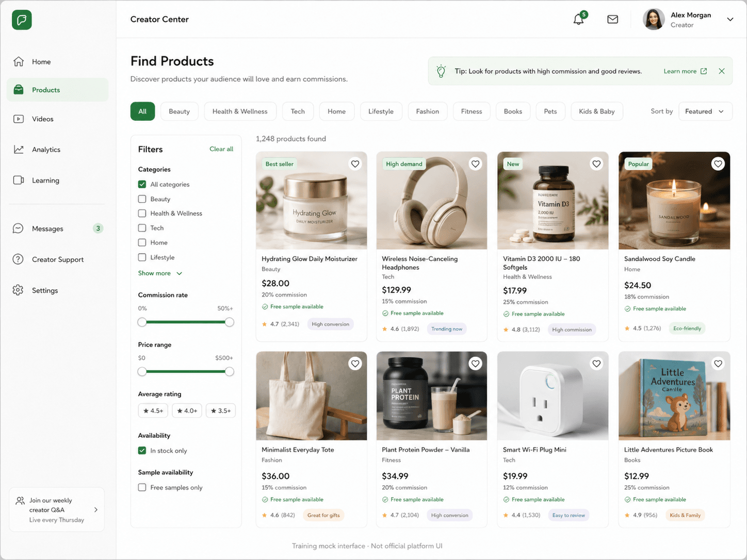Click the Analytics chart icon
Viewport: 747px width, 560px height.
(x=19, y=150)
